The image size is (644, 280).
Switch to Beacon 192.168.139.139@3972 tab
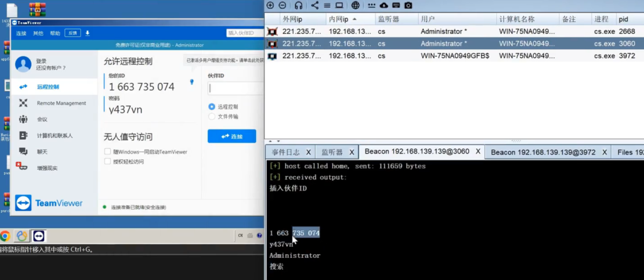(543, 152)
